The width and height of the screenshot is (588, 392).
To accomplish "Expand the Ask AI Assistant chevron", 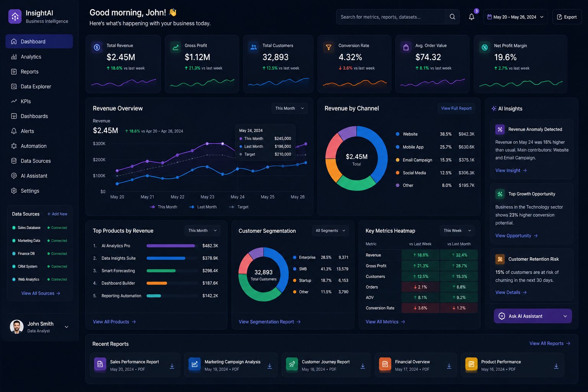I will click(x=565, y=316).
